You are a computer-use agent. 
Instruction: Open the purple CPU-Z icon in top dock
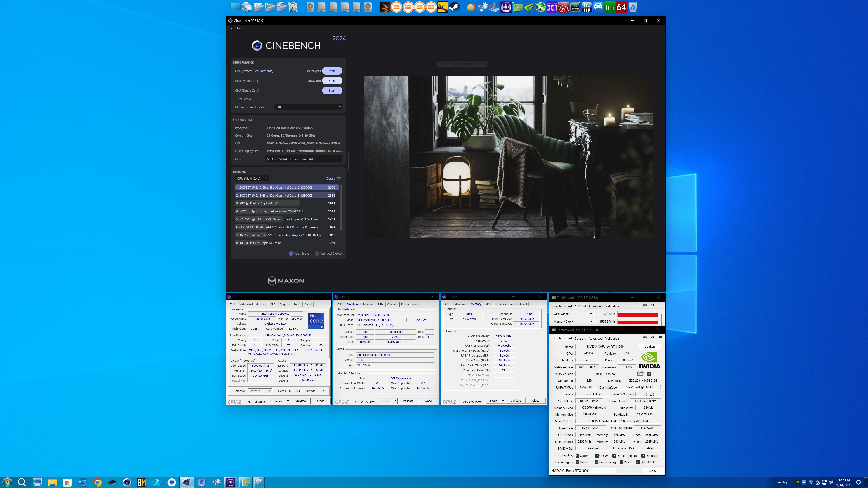coord(506,7)
